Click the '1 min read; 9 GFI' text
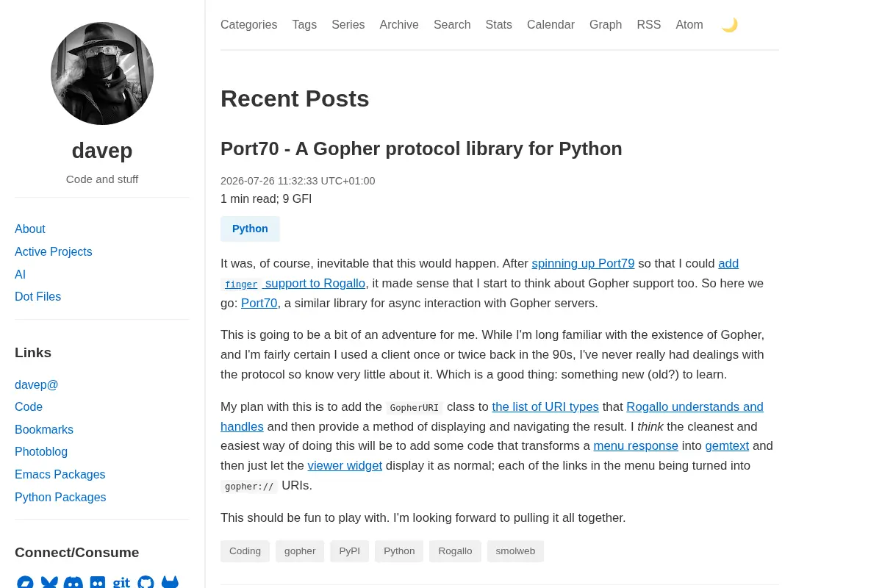The height and width of the screenshot is (588, 882). (x=266, y=199)
